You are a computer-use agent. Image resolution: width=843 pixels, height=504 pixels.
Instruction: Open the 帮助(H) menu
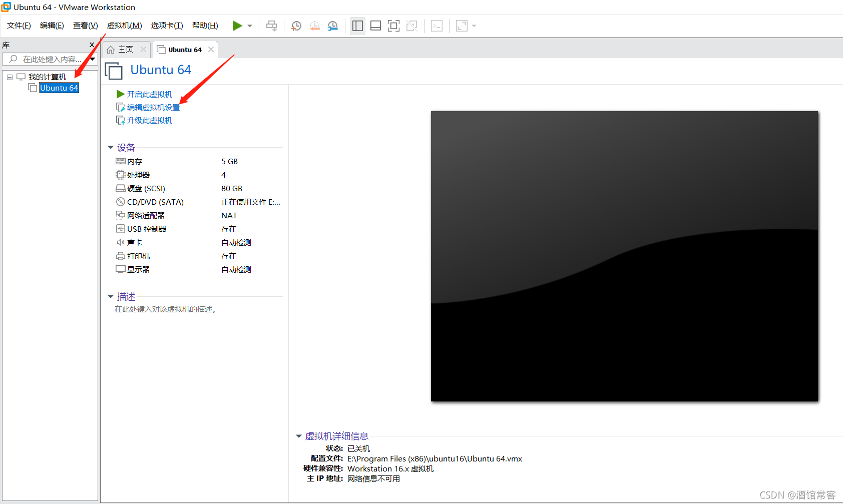coord(205,26)
